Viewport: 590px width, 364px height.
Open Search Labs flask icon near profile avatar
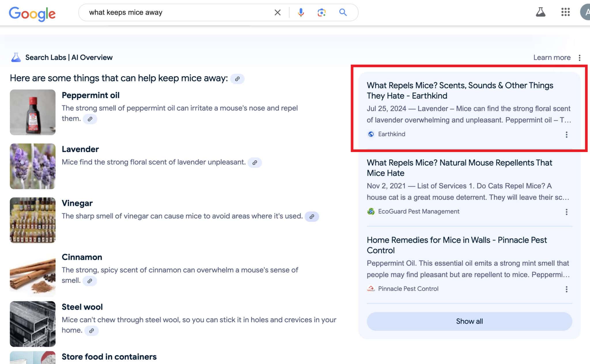click(541, 12)
